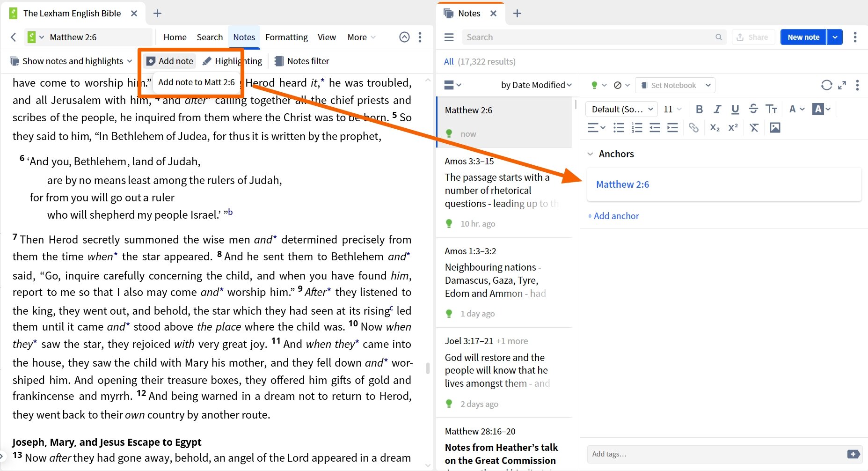Toggle superscript formatting
The image size is (868, 471).
point(733,127)
